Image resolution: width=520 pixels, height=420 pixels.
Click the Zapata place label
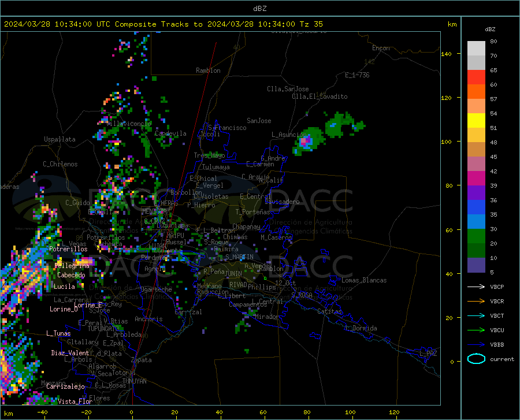142,360
